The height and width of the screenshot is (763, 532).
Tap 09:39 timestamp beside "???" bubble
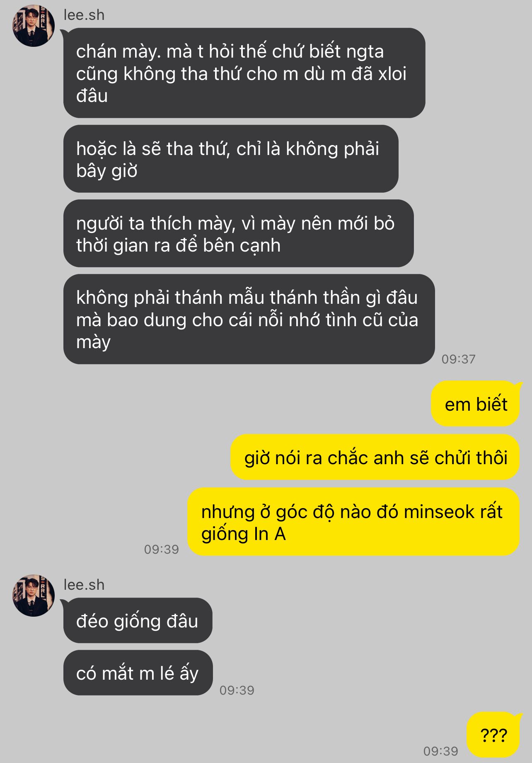(x=441, y=751)
